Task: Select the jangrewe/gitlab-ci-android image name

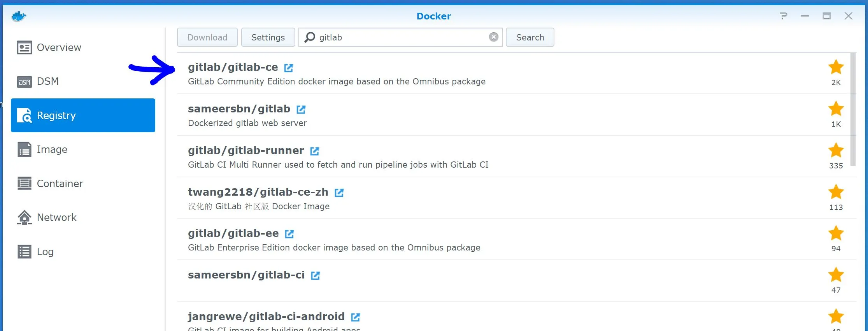Action: [267, 317]
